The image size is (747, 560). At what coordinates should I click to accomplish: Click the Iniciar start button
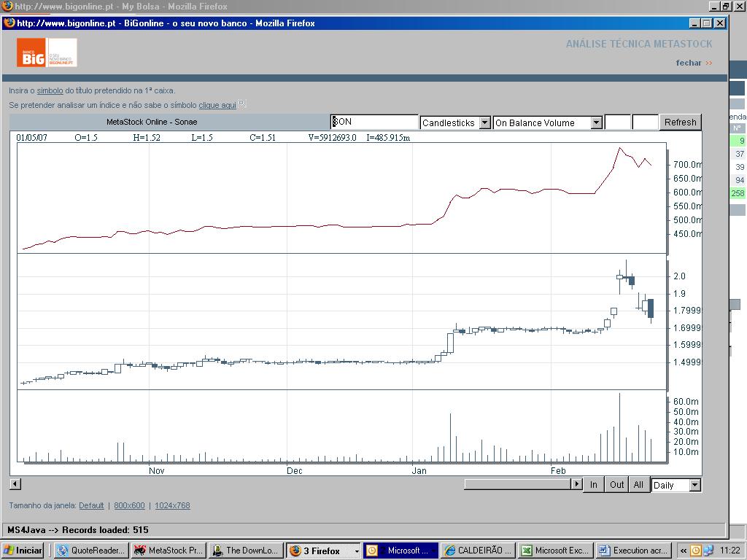point(23,551)
